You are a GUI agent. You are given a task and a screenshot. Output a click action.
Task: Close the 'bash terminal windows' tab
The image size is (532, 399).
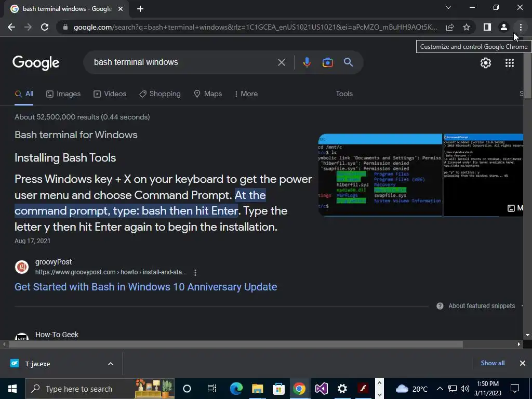(121, 9)
